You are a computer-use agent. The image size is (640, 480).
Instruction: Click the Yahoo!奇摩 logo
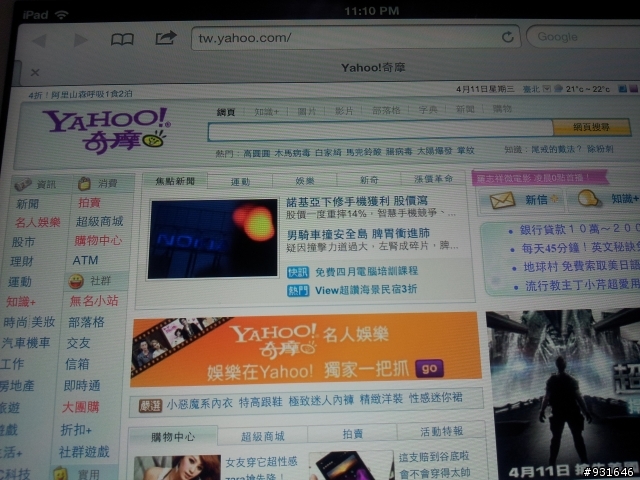(x=106, y=131)
